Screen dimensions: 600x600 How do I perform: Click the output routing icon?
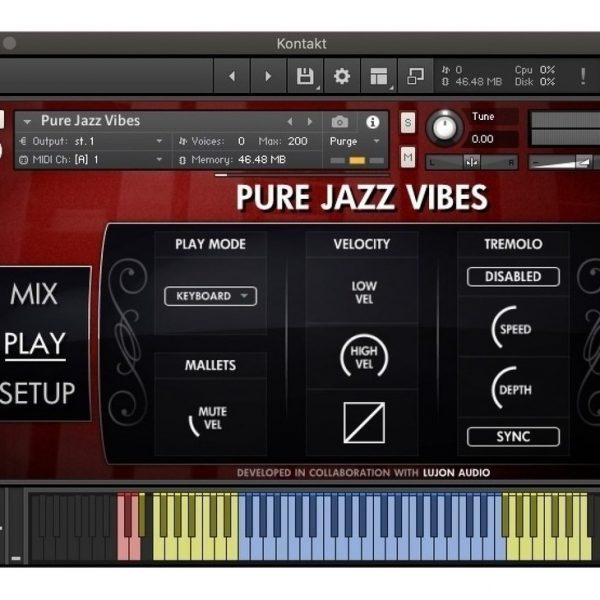tap(23, 141)
